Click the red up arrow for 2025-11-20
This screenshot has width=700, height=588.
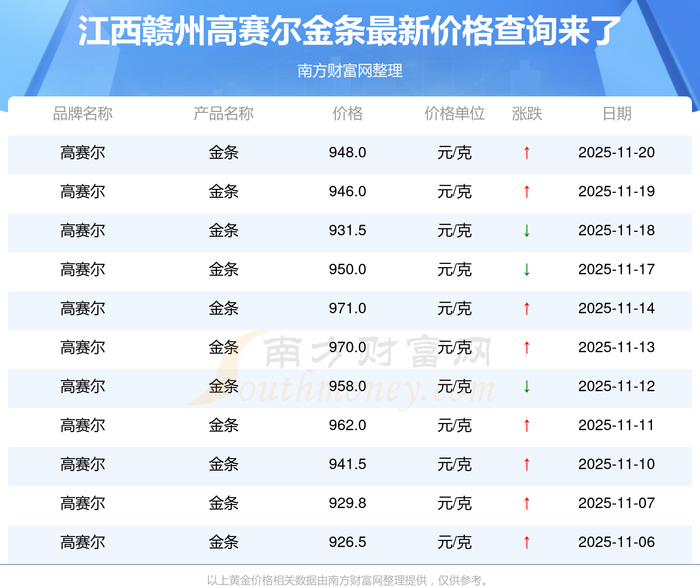pos(526,152)
